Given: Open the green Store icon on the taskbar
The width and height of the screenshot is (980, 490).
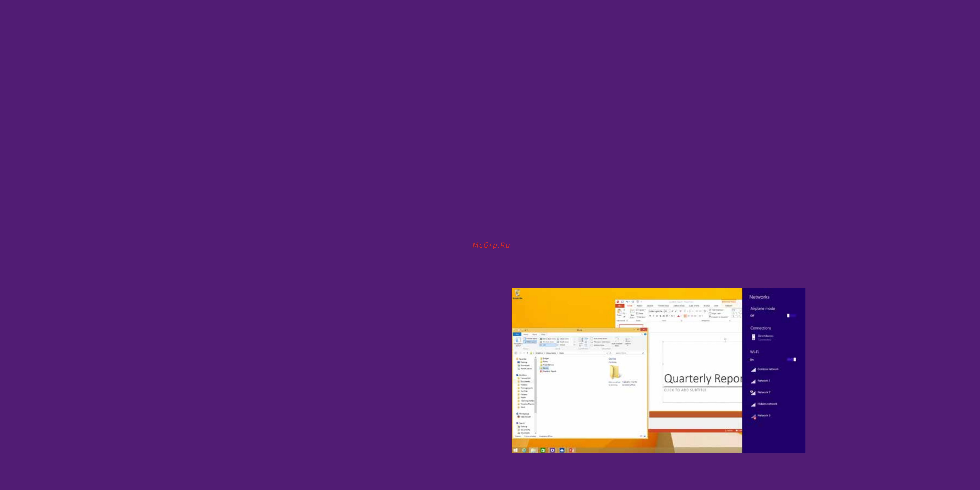Looking at the screenshot, I should pos(543,450).
